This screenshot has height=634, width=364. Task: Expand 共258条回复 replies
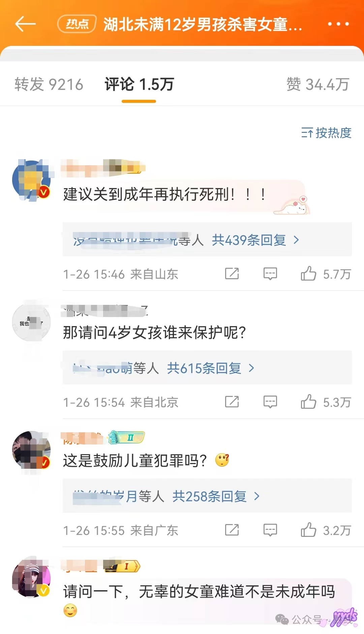click(x=216, y=496)
